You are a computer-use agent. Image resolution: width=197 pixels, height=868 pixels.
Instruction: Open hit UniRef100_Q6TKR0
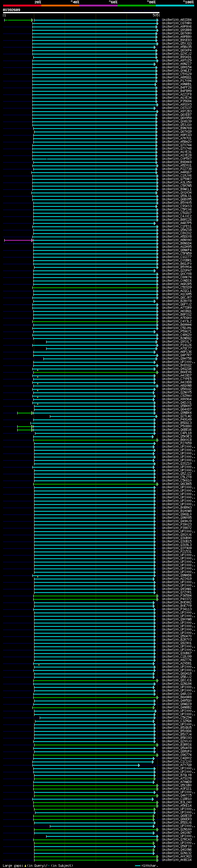[177, 33]
